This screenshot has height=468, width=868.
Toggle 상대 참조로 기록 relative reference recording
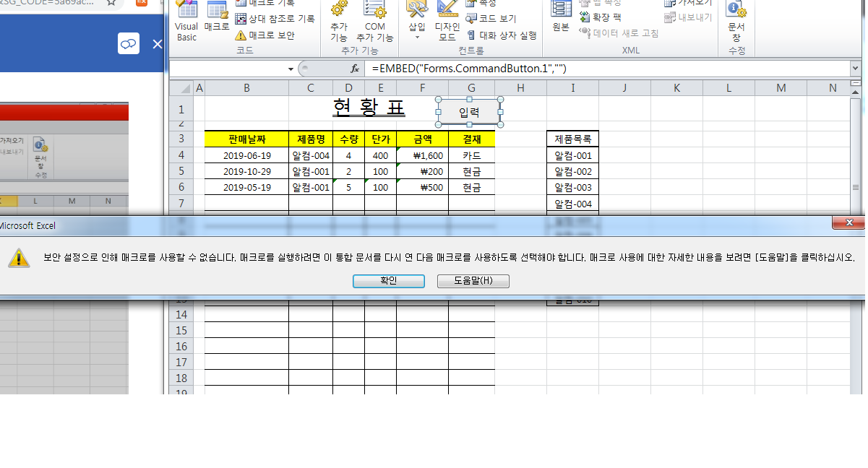(x=275, y=19)
